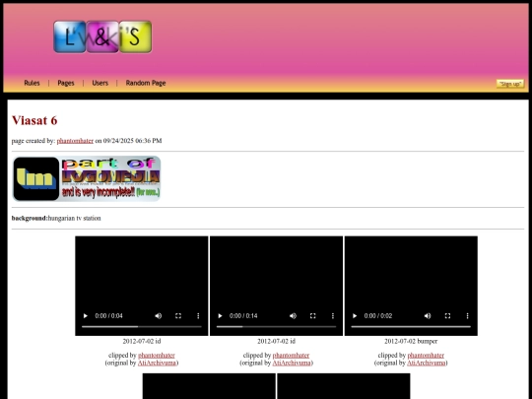Image resolution: width=532 pixels, height=399 pixels.
Task: Enter fullscreen on the 0:02 bumper video
Action: [447, 316]
